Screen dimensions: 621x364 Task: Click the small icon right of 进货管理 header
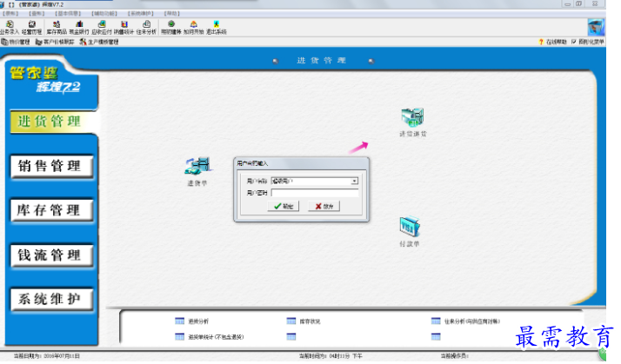tap(371, 61)
